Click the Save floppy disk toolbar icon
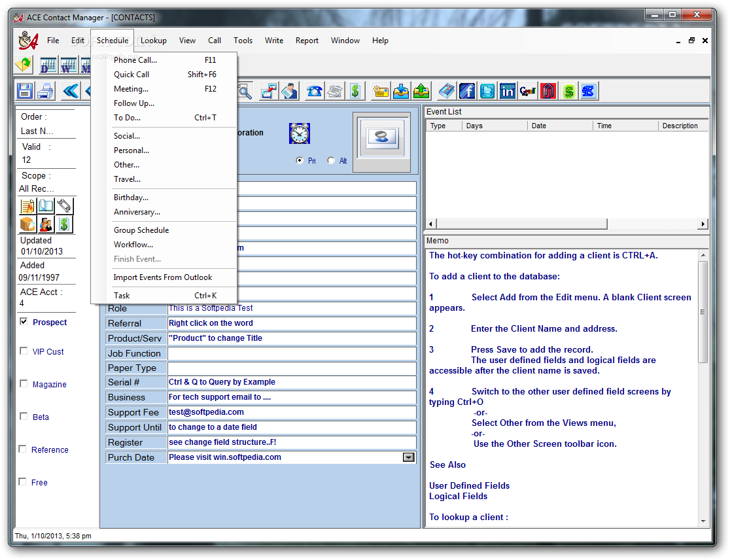The height and width of the screenshot is (560, 730). [x=25, y=91]
